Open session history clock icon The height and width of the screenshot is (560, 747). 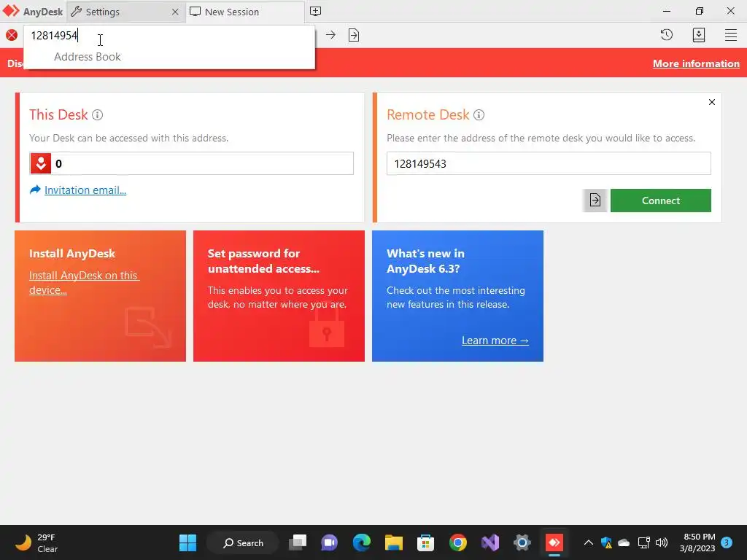(x=667, y=35)
